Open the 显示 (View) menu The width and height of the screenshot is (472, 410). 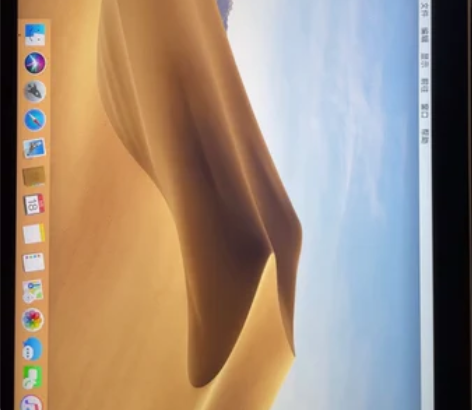425,61
